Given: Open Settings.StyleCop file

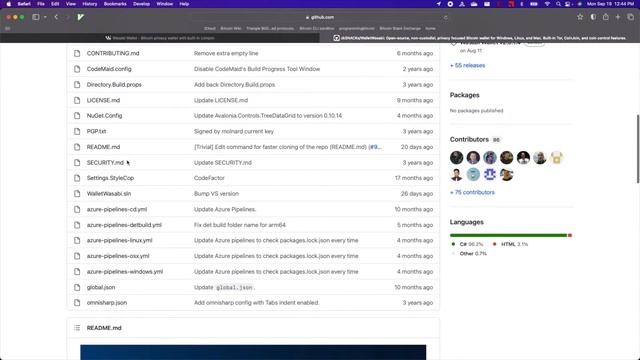Looking at the screenshot, I should pos(110,178).
